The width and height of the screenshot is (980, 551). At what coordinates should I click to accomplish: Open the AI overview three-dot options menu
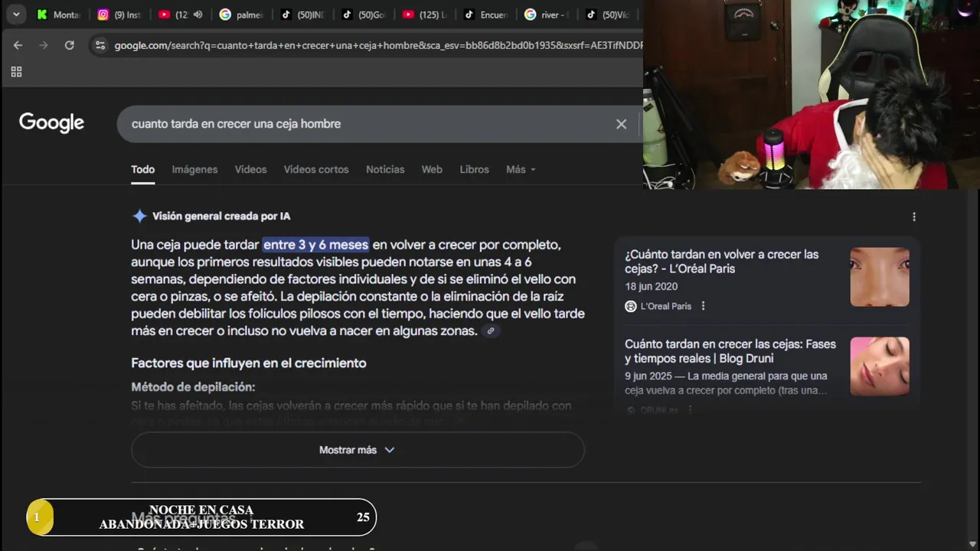913,217
